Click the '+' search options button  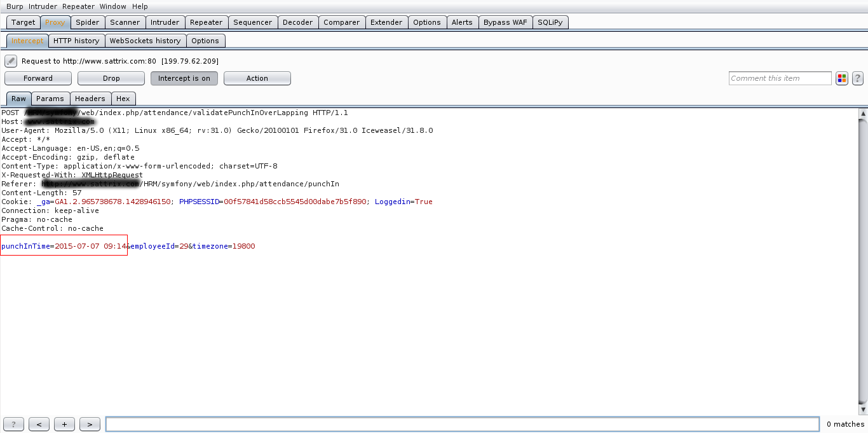click(64, 424)
